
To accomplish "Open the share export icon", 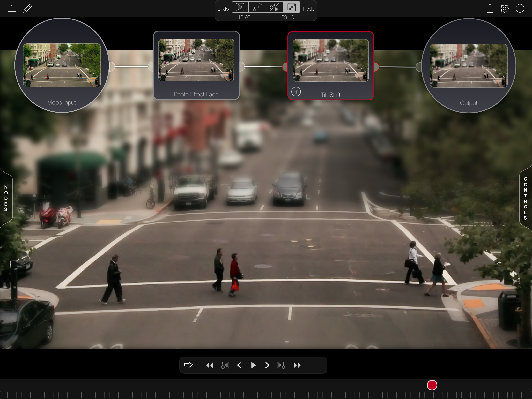I will click(490, 8).
